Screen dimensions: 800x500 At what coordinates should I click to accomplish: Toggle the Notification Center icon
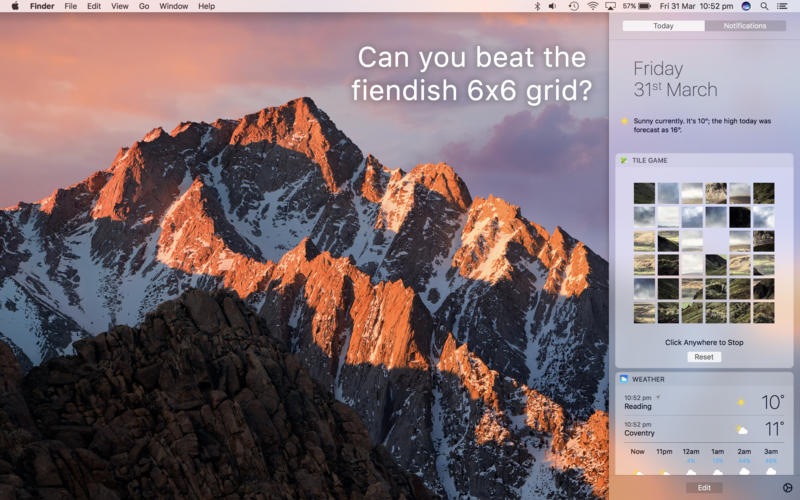tap(783, 6)
